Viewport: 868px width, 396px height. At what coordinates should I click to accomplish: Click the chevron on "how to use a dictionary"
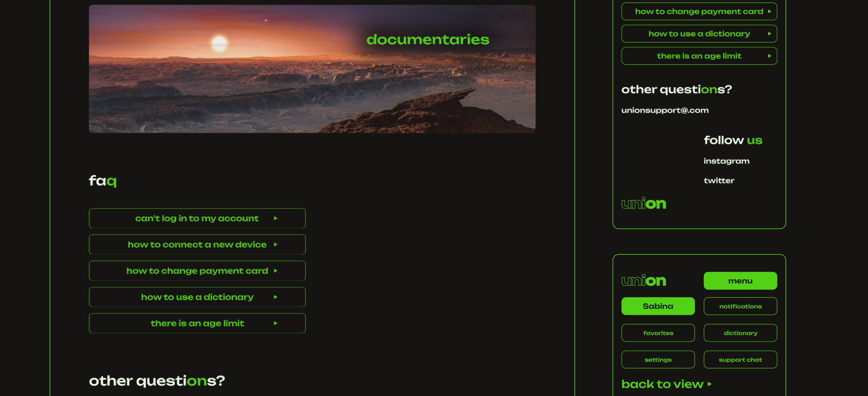pos(276,297)
